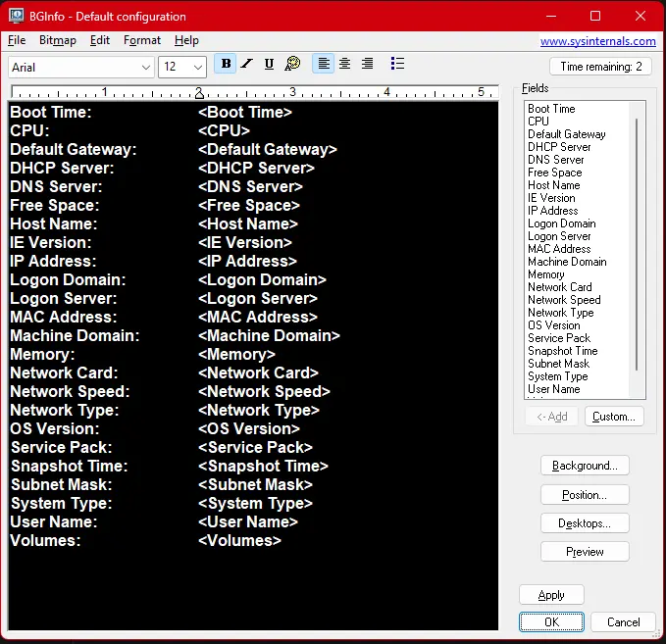Open the Edit menu
666x644 pixels.
click(100, 40)
